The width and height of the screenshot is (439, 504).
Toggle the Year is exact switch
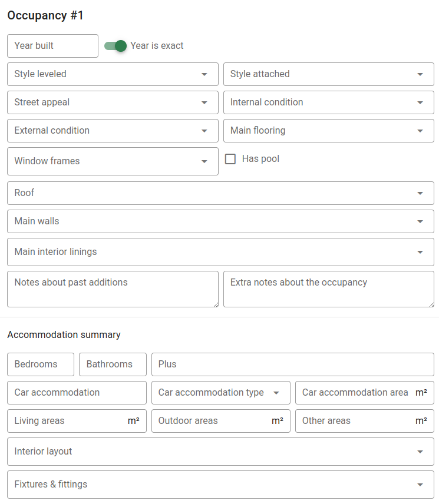pyautogui.click(x=115, y=46)
